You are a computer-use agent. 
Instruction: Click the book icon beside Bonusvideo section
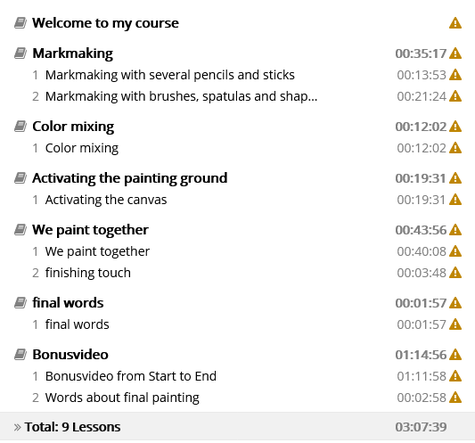pos(20,355)
